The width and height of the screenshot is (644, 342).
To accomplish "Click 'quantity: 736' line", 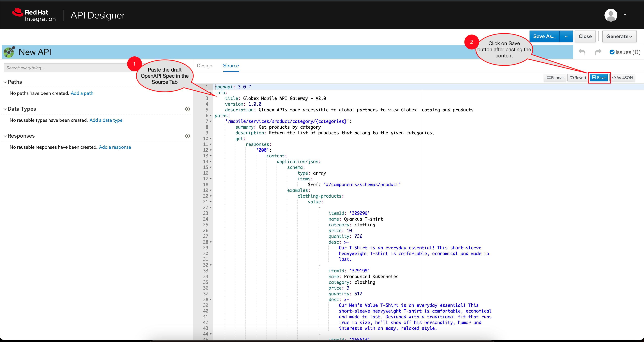I will pos(345,236).
